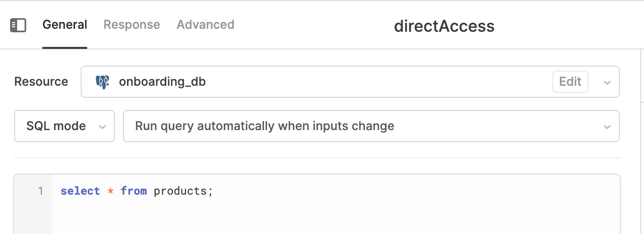Toggle the left sidebar panel icon

coord(18,25)
